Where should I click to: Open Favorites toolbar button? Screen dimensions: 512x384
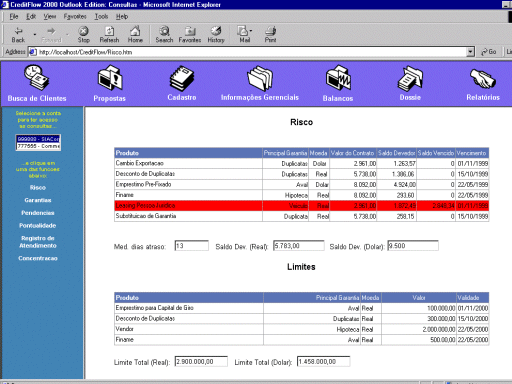tap(190, 35)
